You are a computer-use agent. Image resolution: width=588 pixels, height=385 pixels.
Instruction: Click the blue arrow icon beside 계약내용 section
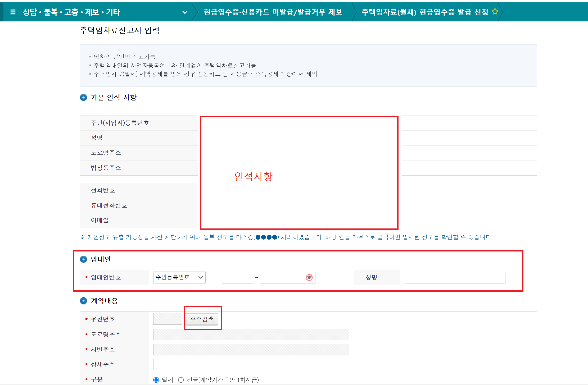pyautogui.click(x=83, y=301)
